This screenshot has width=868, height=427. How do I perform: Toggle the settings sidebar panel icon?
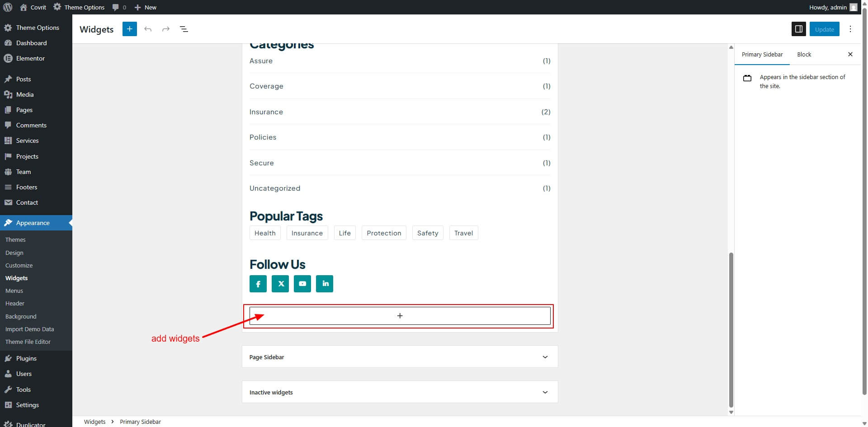798,29
